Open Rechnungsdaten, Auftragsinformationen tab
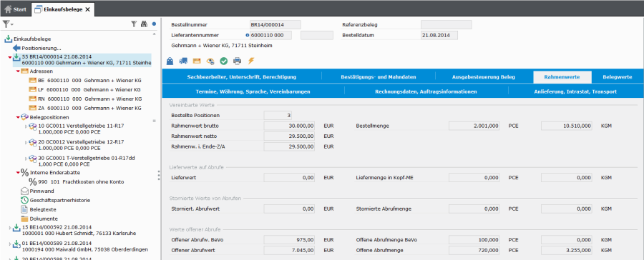The height and width of the screenshot is (260, 644). coord(426,91)
